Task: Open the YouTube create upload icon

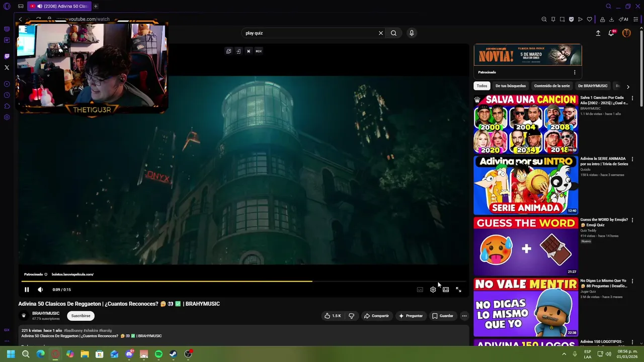Action: [598, 33]
